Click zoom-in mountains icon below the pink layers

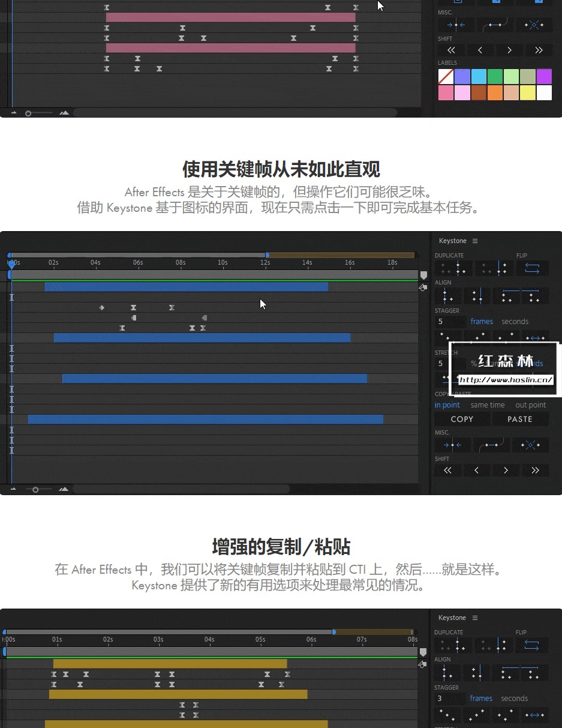[x=64, y=113]
